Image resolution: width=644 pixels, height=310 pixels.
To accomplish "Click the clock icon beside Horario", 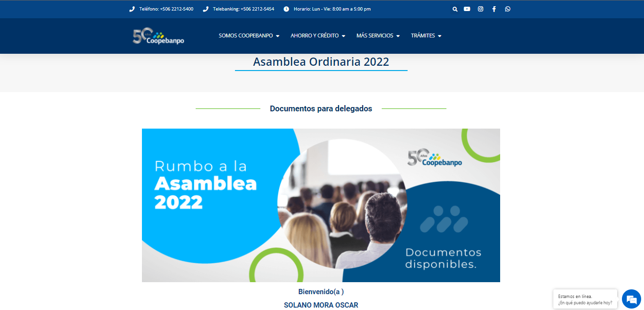I will point(286,9).
